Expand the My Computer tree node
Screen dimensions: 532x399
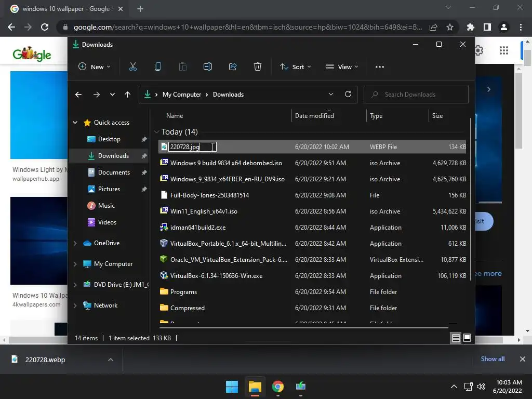[x=75, y=264]
